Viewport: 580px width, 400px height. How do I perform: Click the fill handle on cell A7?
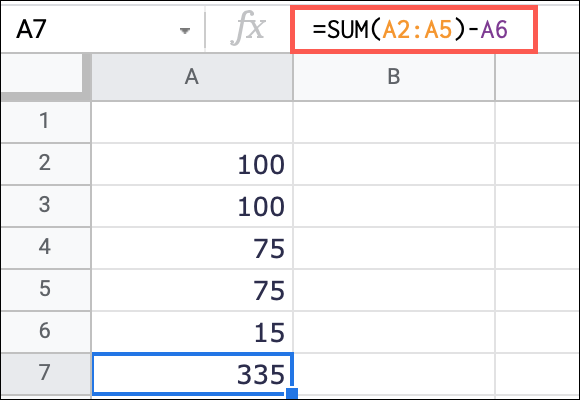coord(292,393)
